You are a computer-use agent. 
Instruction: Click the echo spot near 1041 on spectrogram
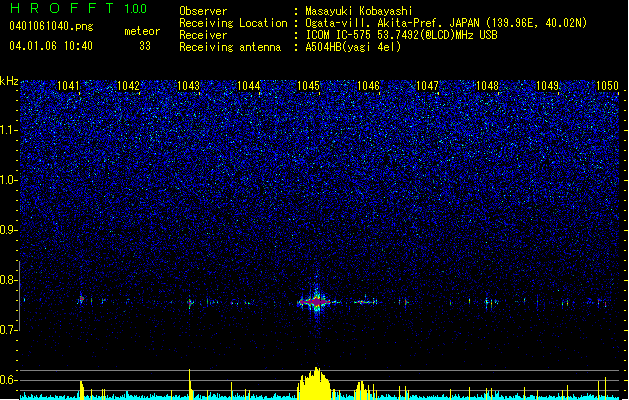click(x=81, y=299)
